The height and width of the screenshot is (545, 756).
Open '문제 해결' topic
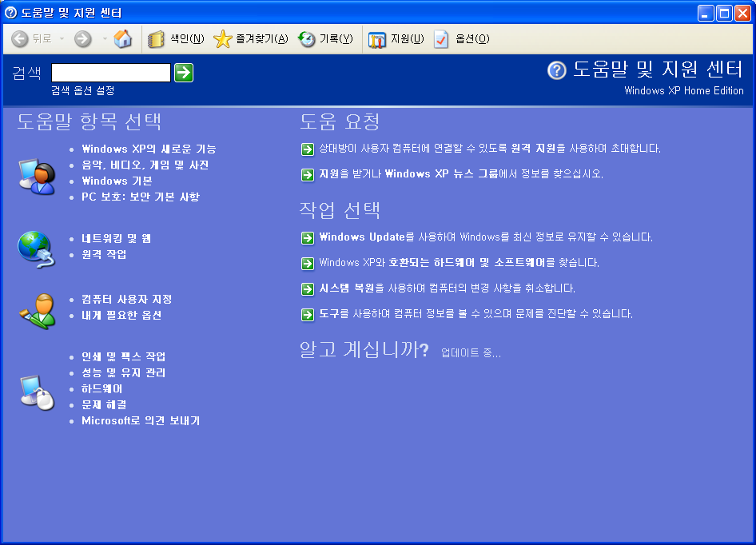(x=104, y=404)
